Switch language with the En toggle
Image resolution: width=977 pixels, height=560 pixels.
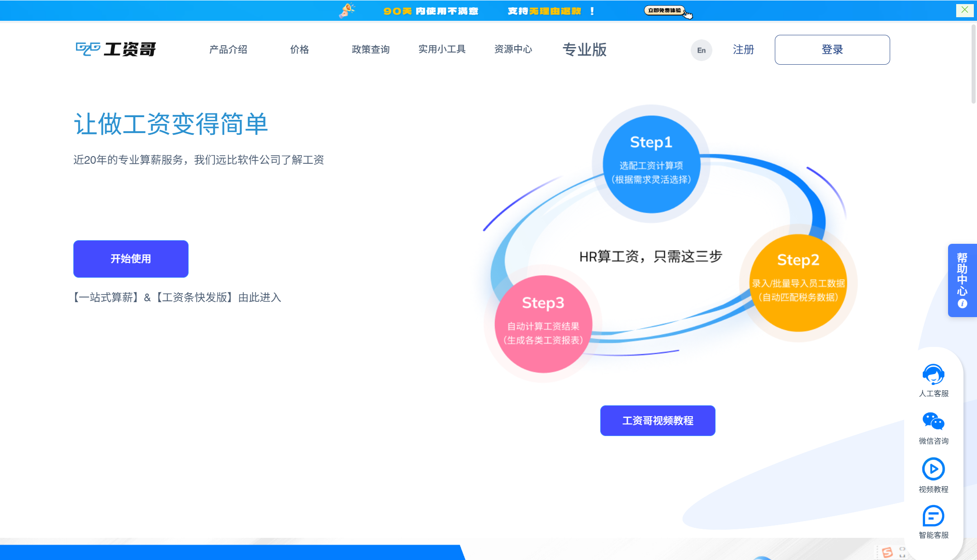[701, 50]
